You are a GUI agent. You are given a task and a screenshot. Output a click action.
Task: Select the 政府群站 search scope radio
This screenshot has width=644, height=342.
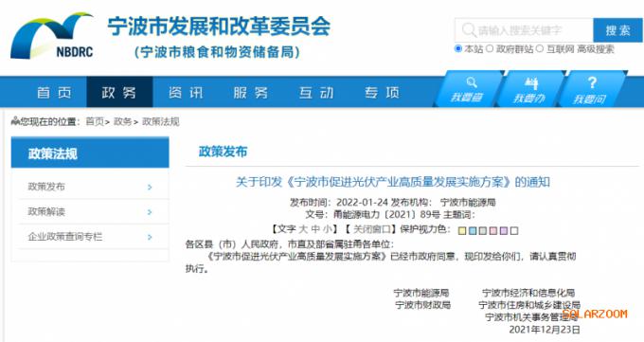(x=490, y=49)
